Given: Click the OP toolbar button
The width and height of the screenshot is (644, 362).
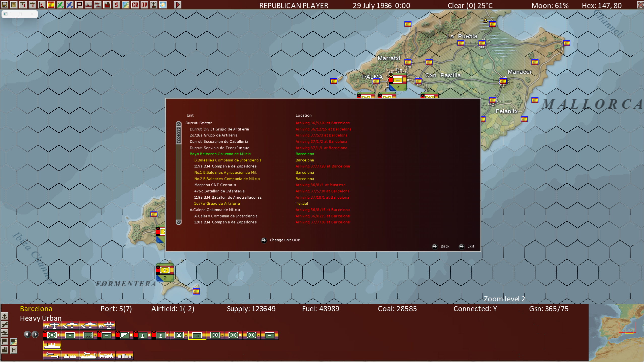Looking at the screenshot, I should [x=144, y=5].
